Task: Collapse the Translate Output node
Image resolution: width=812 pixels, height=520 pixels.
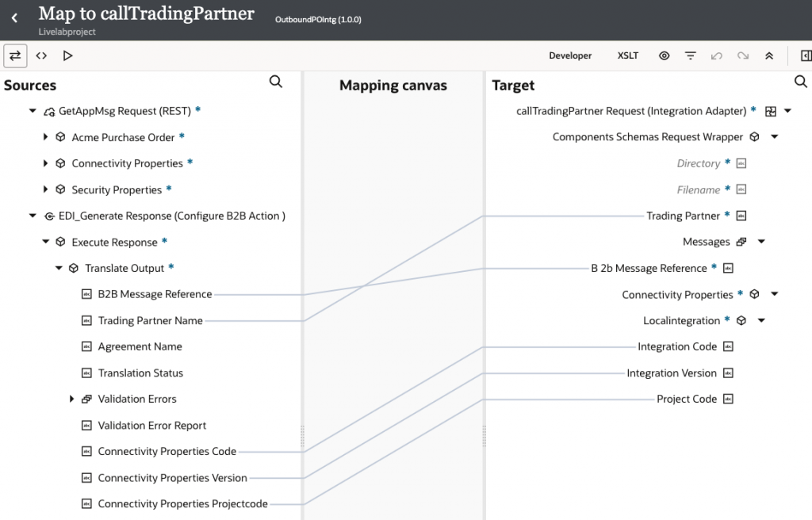Action: (59, 268)
